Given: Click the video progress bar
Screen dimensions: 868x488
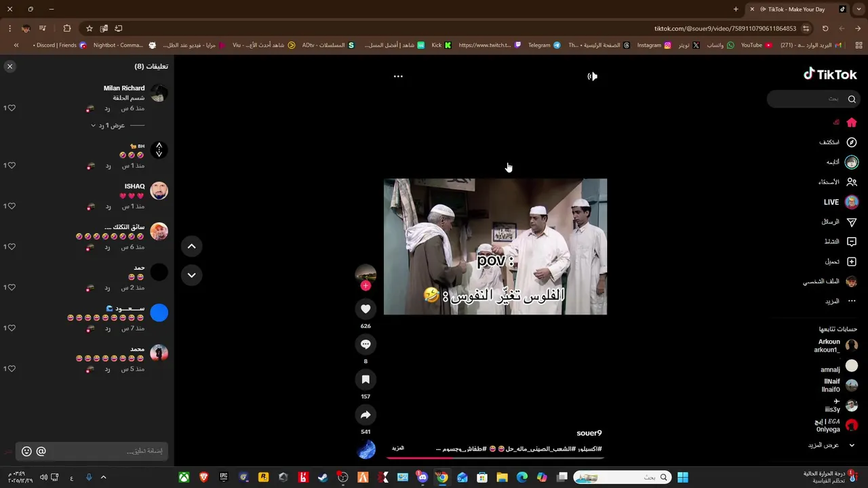Looking at the screenshot, I should point(495,457).
